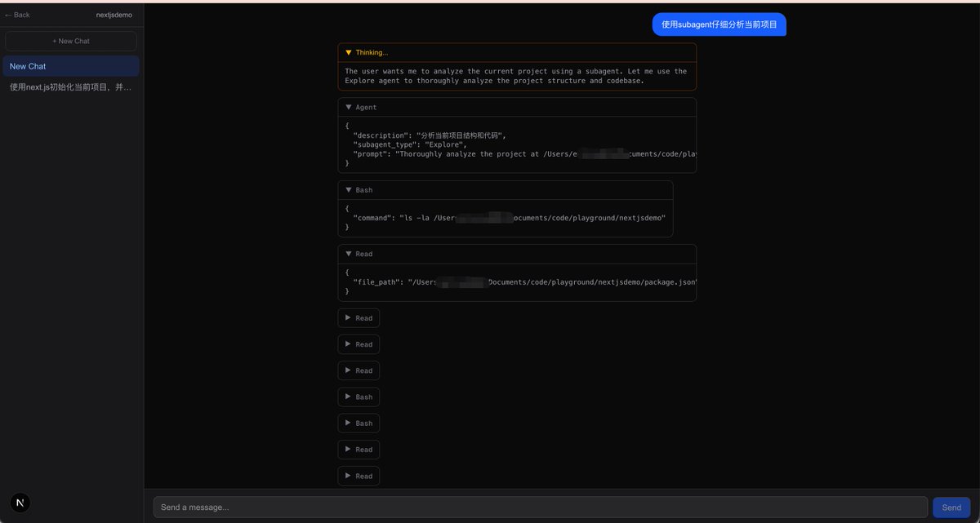Click the "file_path" line ending in package.json

(x=524, y=281)
